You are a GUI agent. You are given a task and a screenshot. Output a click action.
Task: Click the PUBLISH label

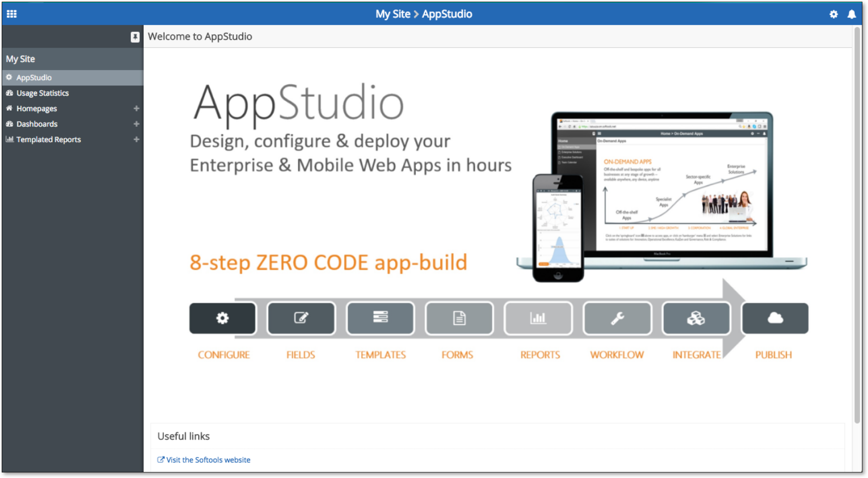[773, 355]
